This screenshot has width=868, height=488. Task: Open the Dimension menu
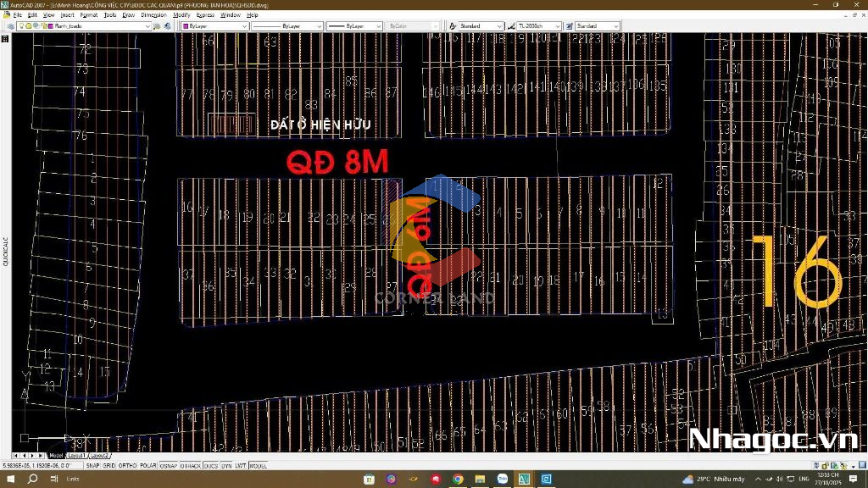[153, 15]
